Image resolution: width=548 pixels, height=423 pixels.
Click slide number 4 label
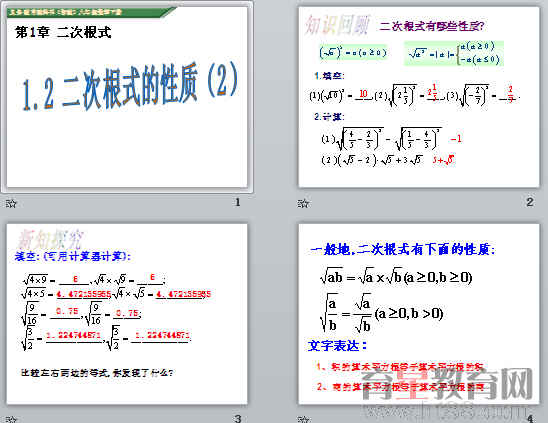(530, 418)
